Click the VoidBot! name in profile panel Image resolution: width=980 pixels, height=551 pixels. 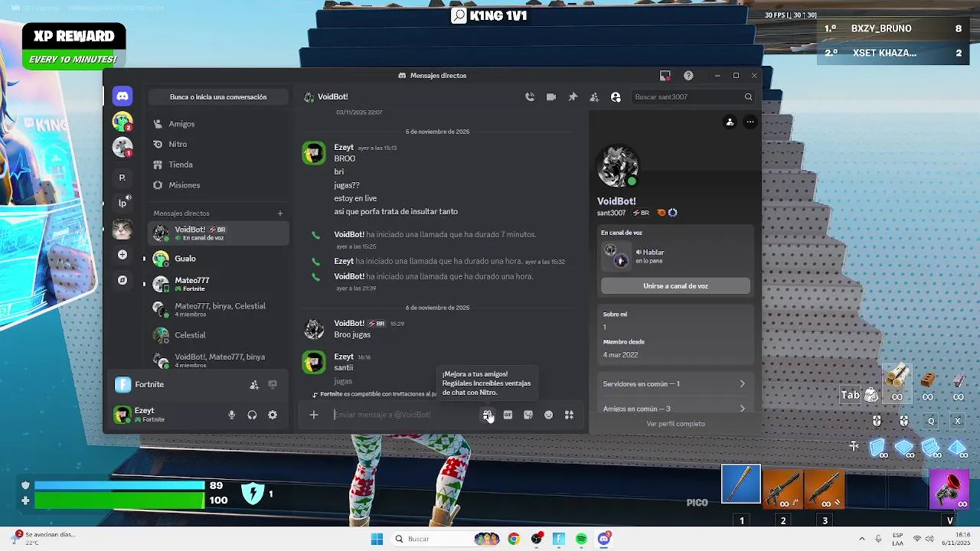616,201
